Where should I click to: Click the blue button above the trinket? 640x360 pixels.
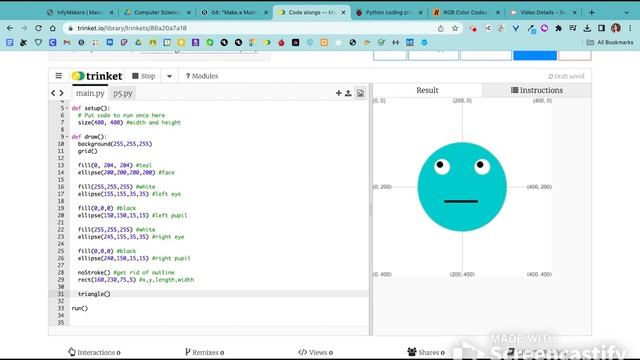click(x=535, y=55)
